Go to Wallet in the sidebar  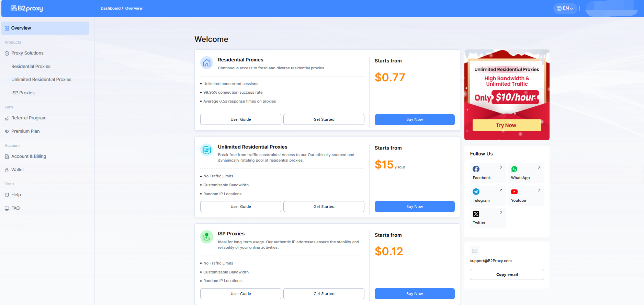[18, 170]
